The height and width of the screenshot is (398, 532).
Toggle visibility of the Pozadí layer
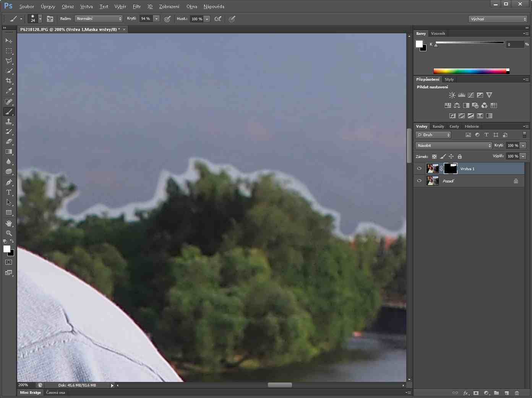pyautogui.click(x=419, y=181)
